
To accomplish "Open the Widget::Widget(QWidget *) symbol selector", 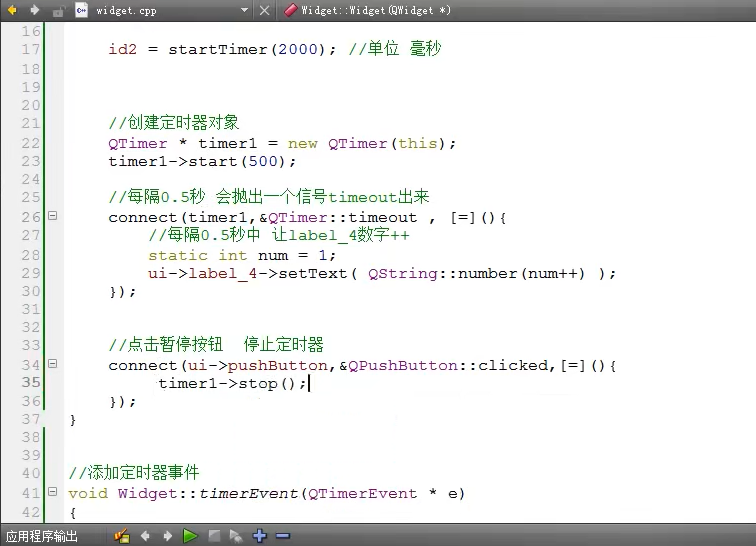I will point(376,10).
